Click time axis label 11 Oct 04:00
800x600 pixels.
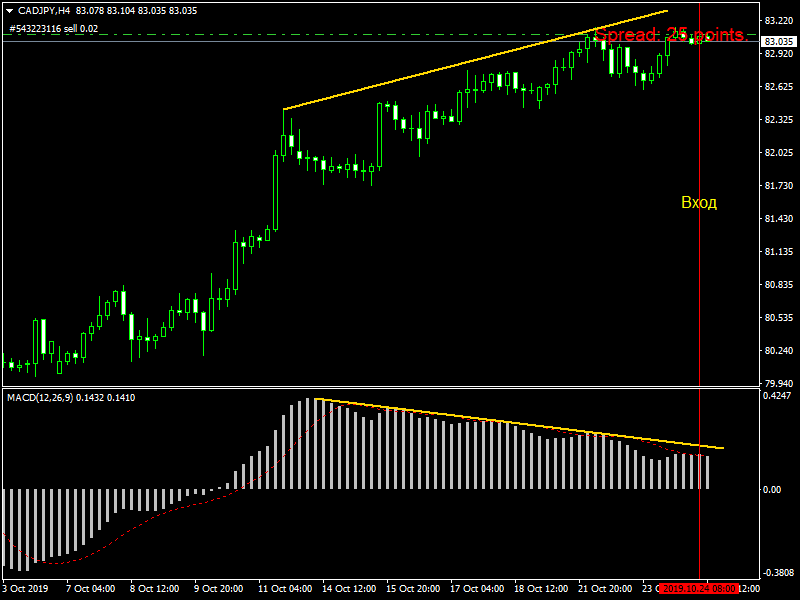tap(285, 589)
